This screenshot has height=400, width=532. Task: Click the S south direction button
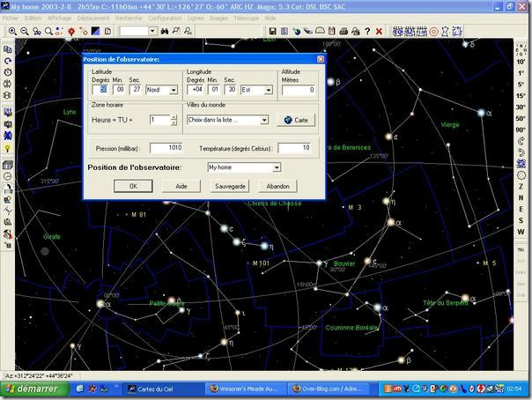(x=521, y=220)
